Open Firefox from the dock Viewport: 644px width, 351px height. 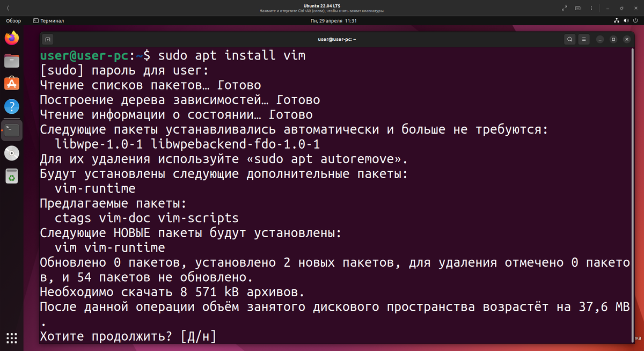point(12,38)
